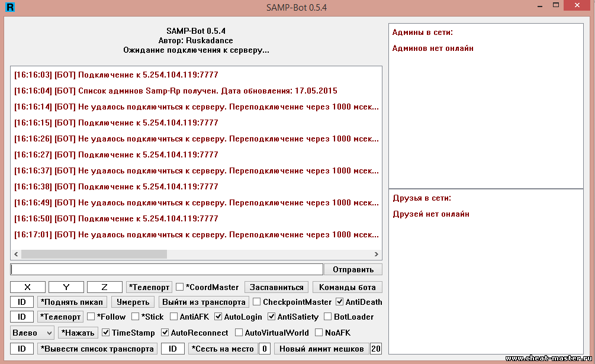Click the X coordinate field

pyautogui.click(x=28, y=287)
